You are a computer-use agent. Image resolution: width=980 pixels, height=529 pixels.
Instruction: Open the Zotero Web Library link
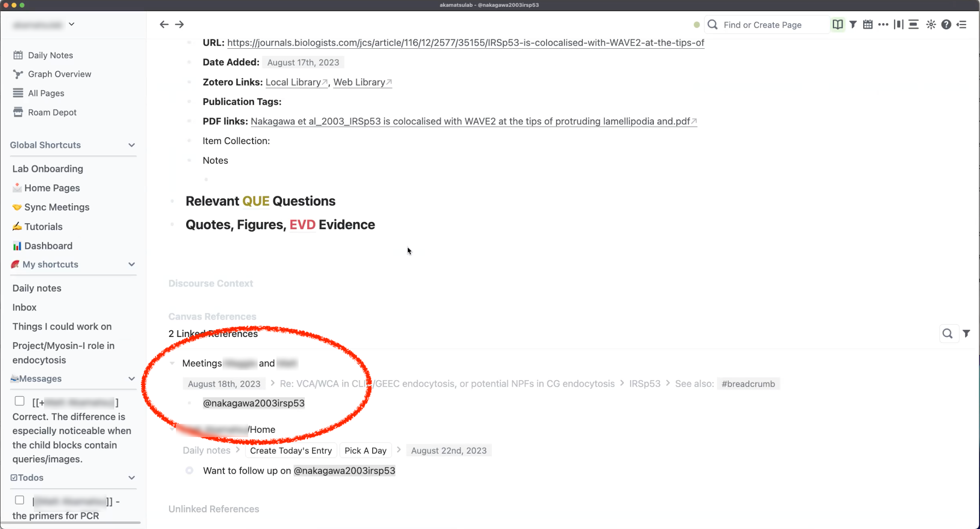pos(362,82)
